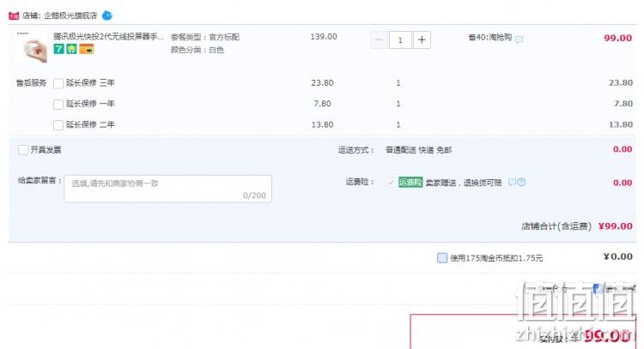The width and height of the screenshot is (644, 349).
Task: Click the quantity input showing 1
Action: pyautogui.click(x=400, y=40)
